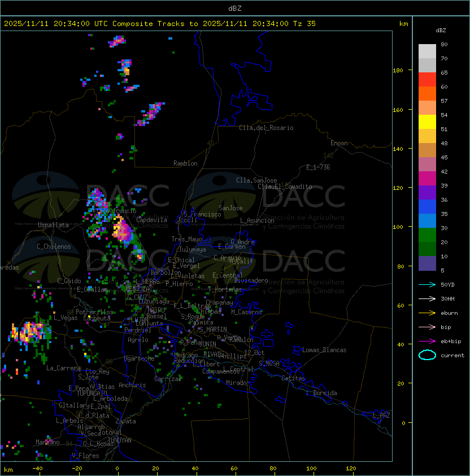470x476 pixels.
Task: Click the C_Chilenos label
Action: point(54,246)
